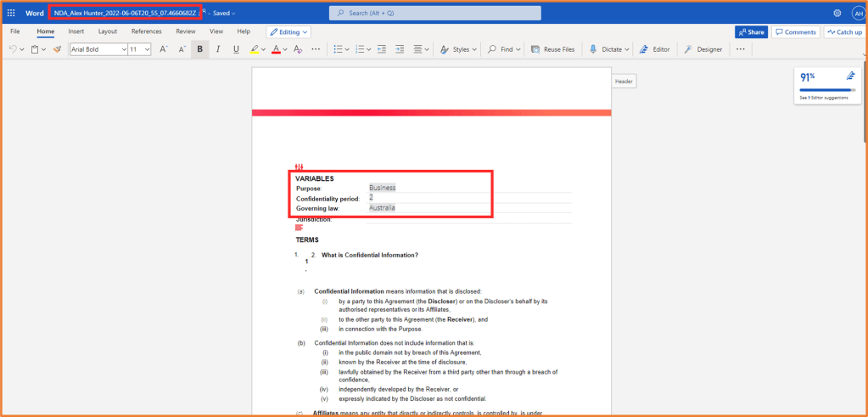Click the Increase Indent icon

click(x=399, y=49)
